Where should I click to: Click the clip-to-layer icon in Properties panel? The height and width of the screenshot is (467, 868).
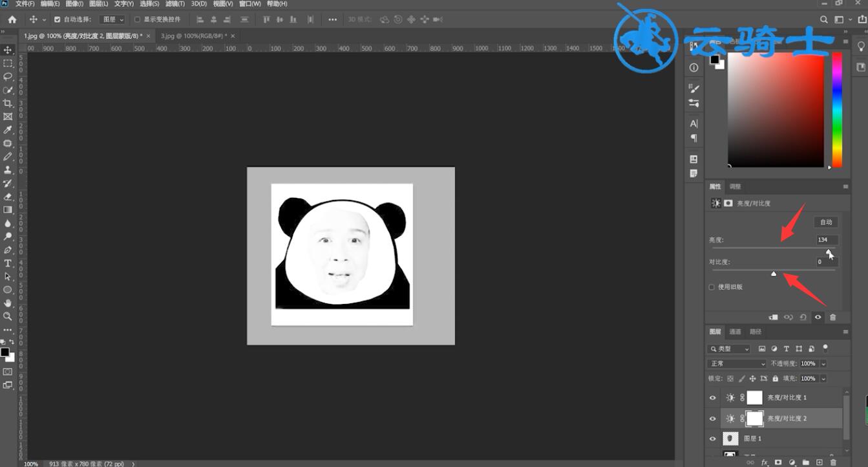(774, 318)
